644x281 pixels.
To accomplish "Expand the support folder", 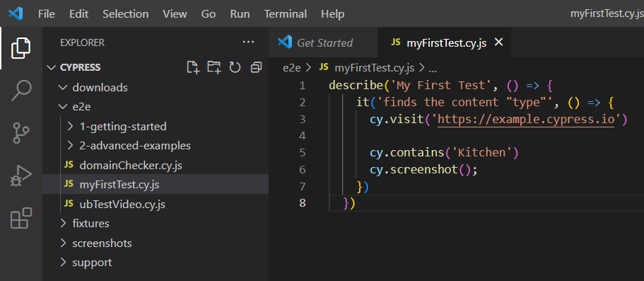I will pos(156,263).
